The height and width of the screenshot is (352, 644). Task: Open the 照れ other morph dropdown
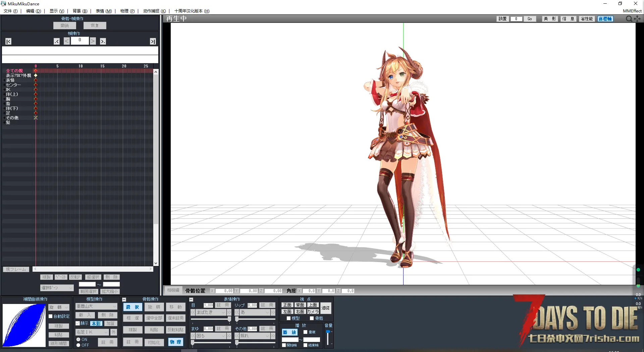(x=255, y=336)
